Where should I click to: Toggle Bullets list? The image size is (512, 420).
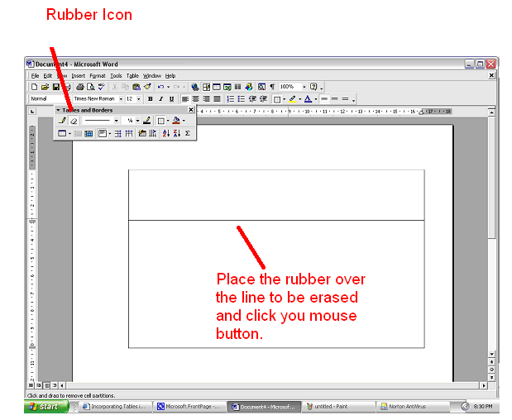point(242,99)
